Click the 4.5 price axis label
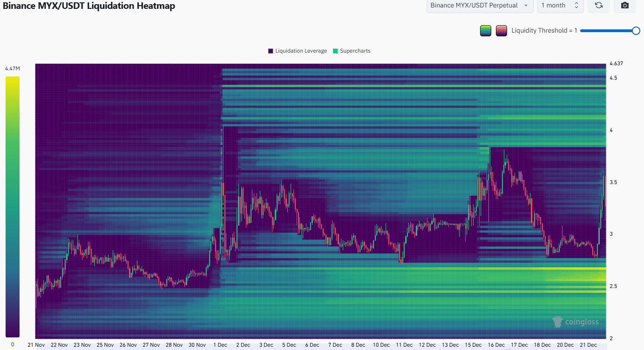The image size is (644, 350). tap(613, 78)
